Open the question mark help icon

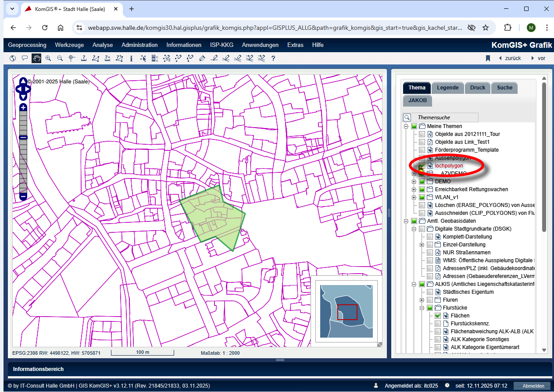273,58
